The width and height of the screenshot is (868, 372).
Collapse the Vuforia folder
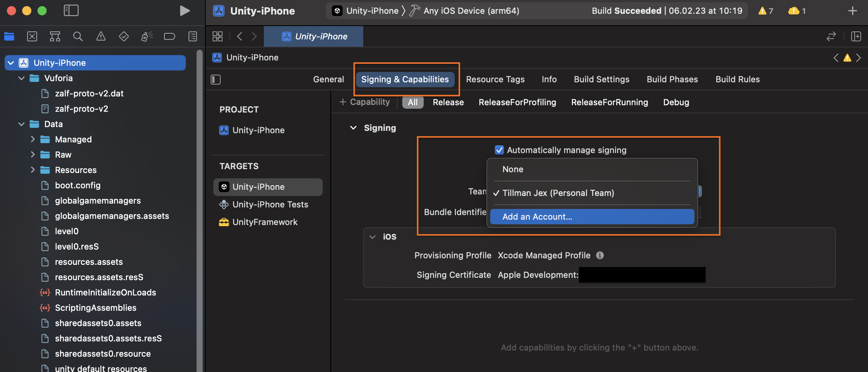tap(22, 78)
